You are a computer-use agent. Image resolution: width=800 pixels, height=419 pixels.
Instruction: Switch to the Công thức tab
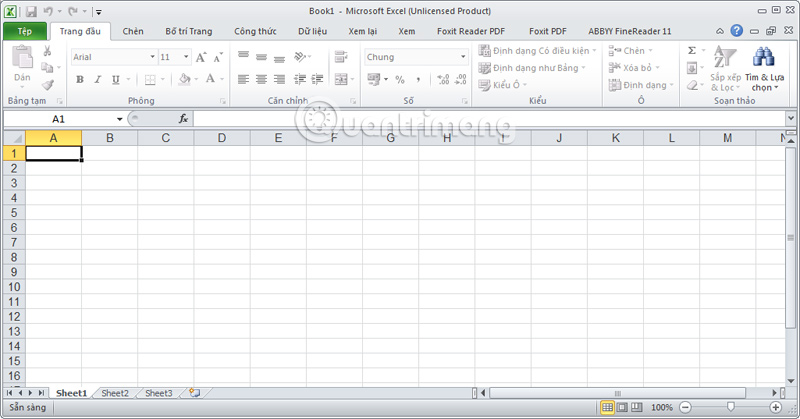click(x=255, y=31)
